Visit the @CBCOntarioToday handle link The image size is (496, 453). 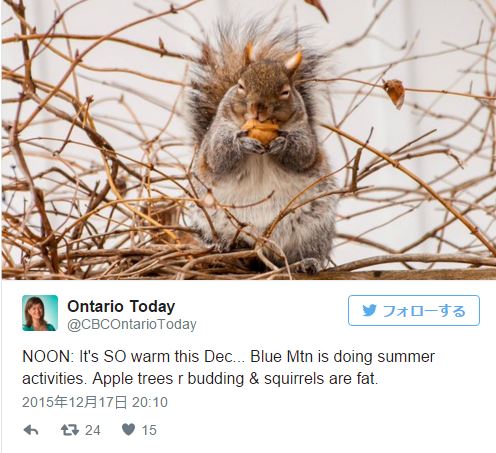(132, 324)
